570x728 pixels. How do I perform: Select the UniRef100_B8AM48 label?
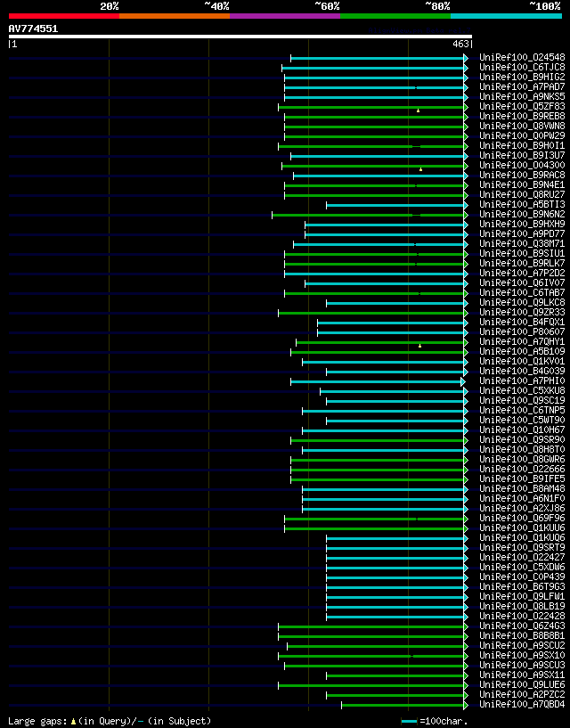(x=522, y=489)
